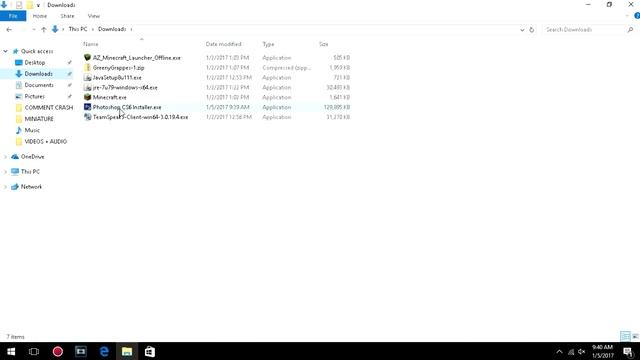Image resolution: width=640 pixels, height=360 pixels.
Task: Select Photoshop CS6 Installer.exe icon
Action: [87, 107]
